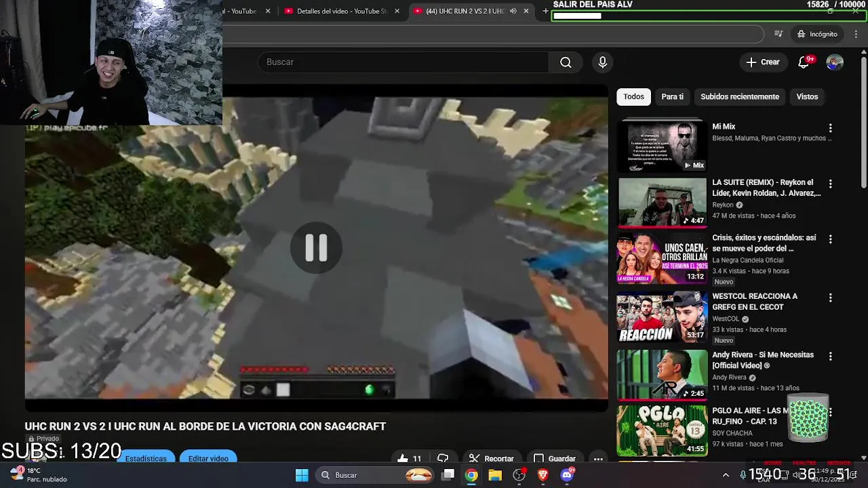
Task: Start voice search with the microphone icon
Action: coord(602,62)
